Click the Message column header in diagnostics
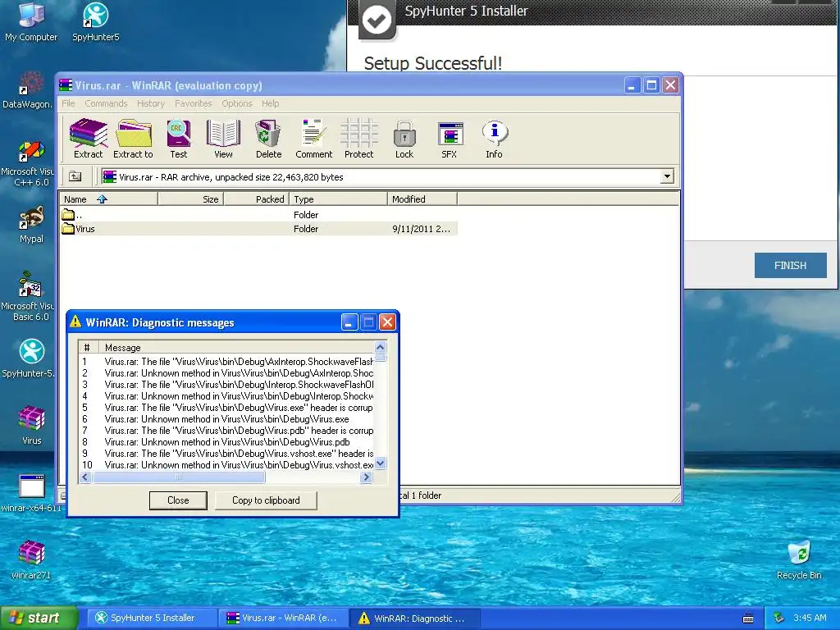840x630 pixels. coord(237,348)
